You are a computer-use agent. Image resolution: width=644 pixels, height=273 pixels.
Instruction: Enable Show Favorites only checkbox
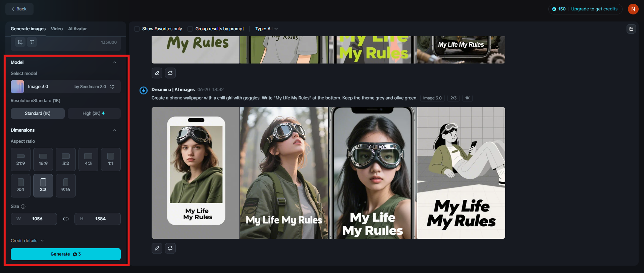tap(137, 29)
